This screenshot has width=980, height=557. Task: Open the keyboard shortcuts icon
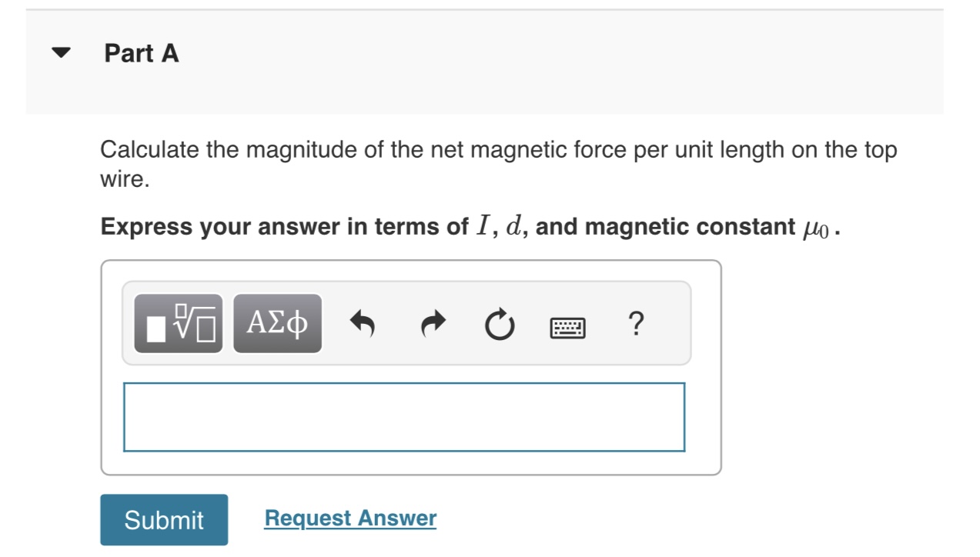pyautogui.click(x=567, y=326)
